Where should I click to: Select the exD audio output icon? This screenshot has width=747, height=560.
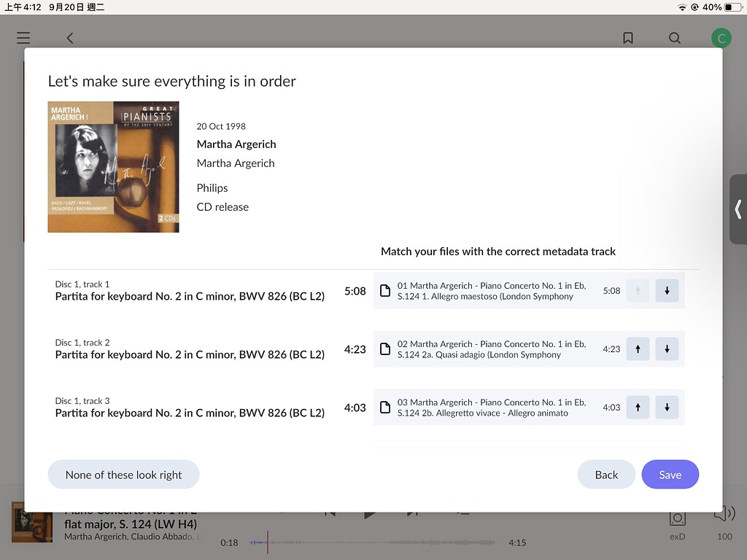677,519
